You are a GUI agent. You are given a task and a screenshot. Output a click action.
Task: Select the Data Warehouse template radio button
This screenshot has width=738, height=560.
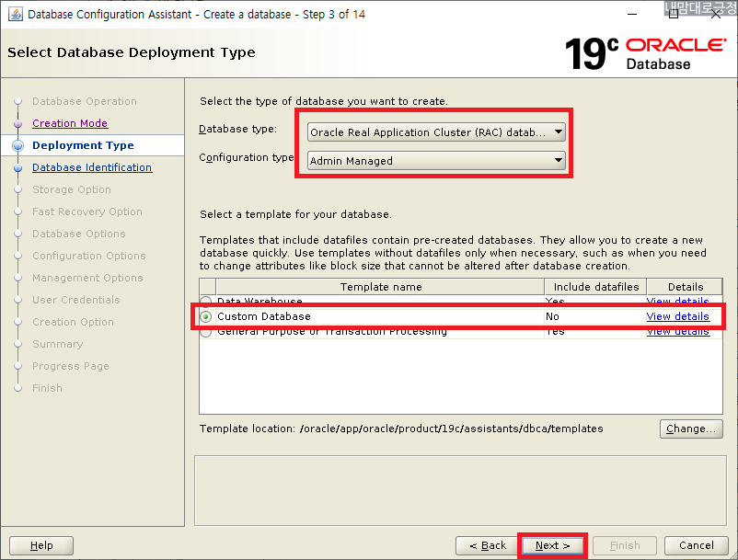click(206, 301)
